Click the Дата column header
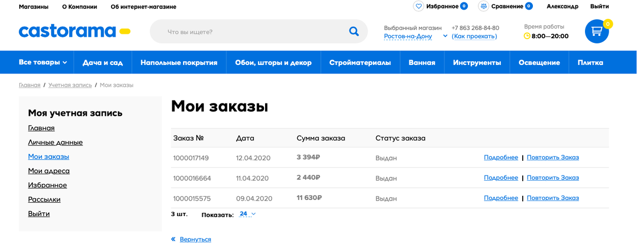 [245, 138]
